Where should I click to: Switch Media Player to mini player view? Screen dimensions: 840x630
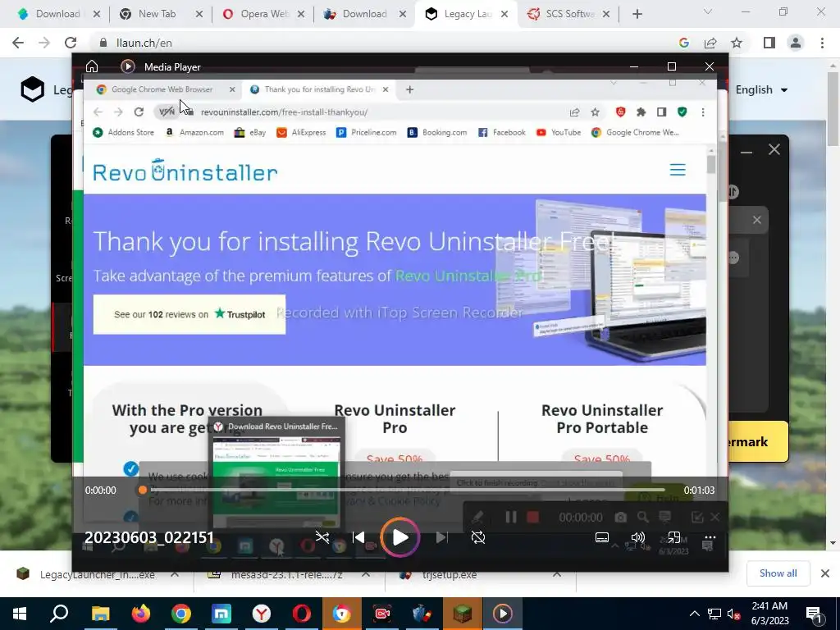coord(673,537)
